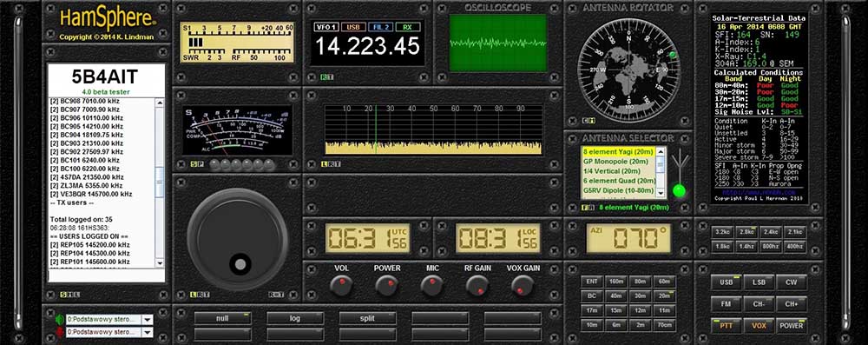This screenshot has height=345, width=868.
Task: Select the 2.1kc filter
Action: (x=795, y=232)
